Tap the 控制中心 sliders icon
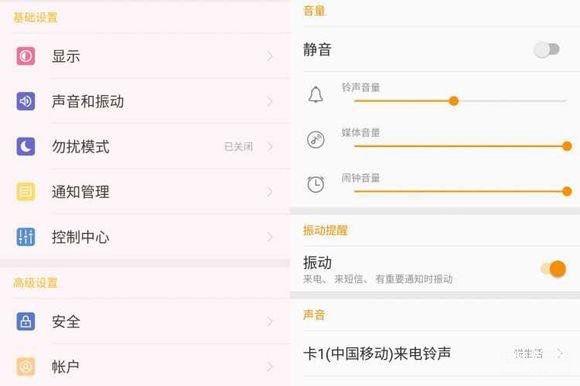 [26, 237]
